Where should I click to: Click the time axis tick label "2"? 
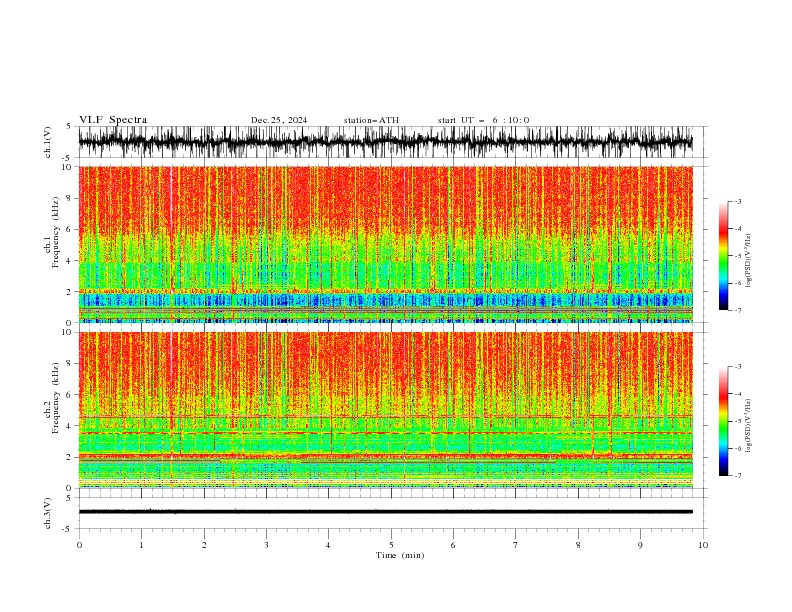[x=204, y=545]
